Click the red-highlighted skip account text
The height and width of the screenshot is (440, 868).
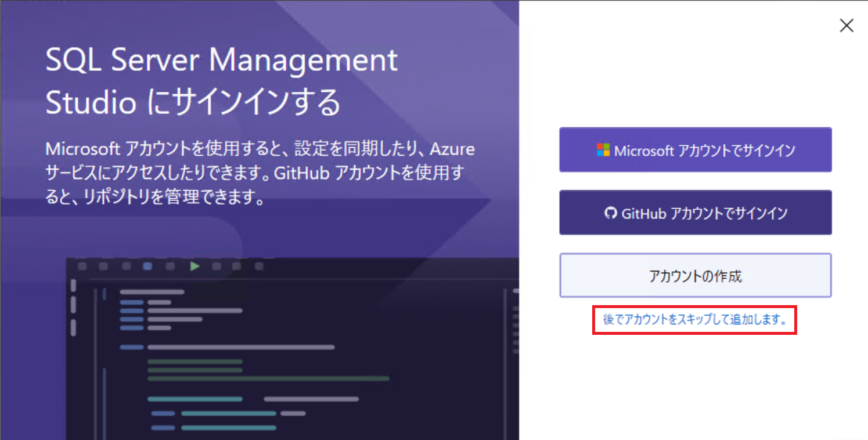[x=694, y=320]
